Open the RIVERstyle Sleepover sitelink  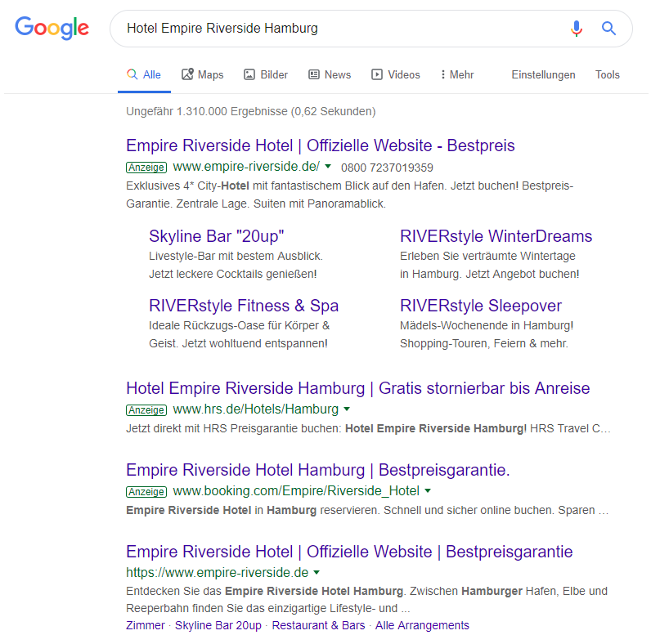coord(480,306)
